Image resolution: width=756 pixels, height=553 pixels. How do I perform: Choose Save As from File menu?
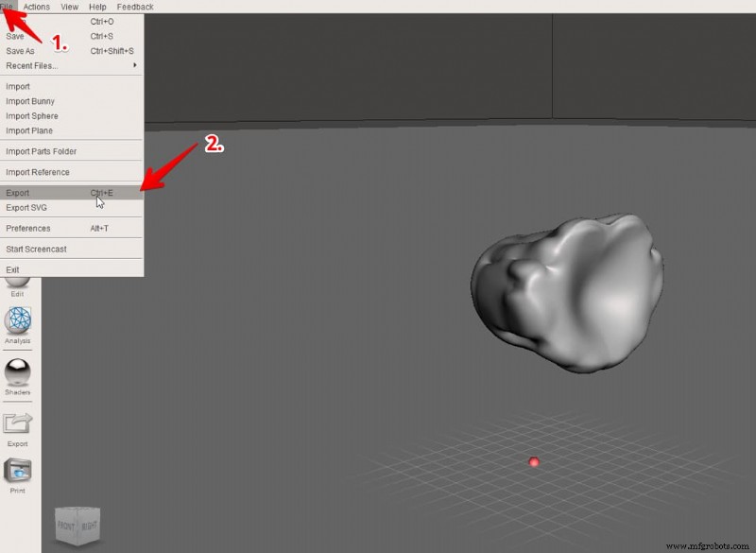72,51
